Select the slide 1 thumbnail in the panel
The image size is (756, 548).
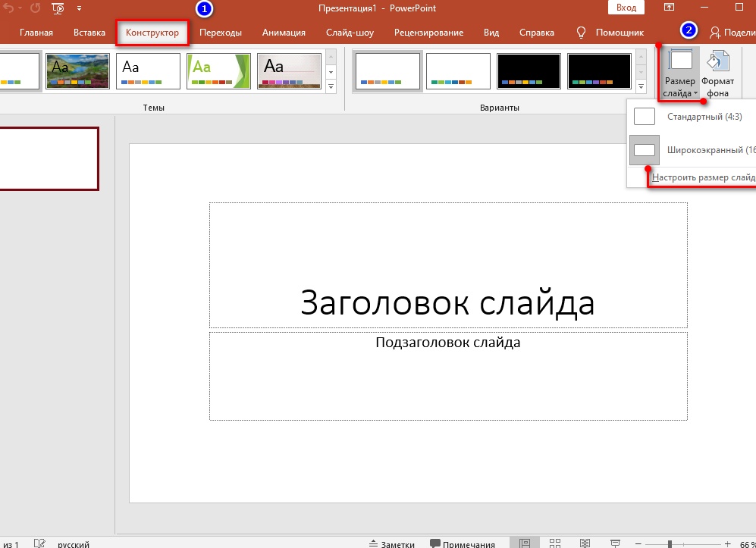coord(49,158)
